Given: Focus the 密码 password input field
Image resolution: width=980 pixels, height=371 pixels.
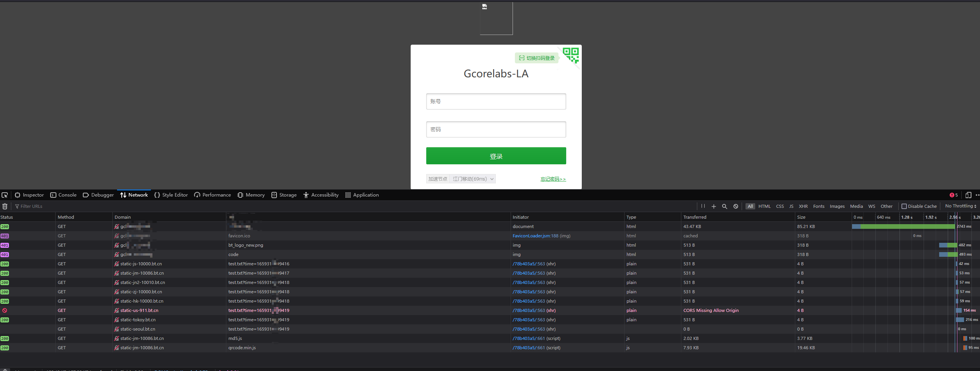Looking at the screenshot, I should [x=496, y=129].
